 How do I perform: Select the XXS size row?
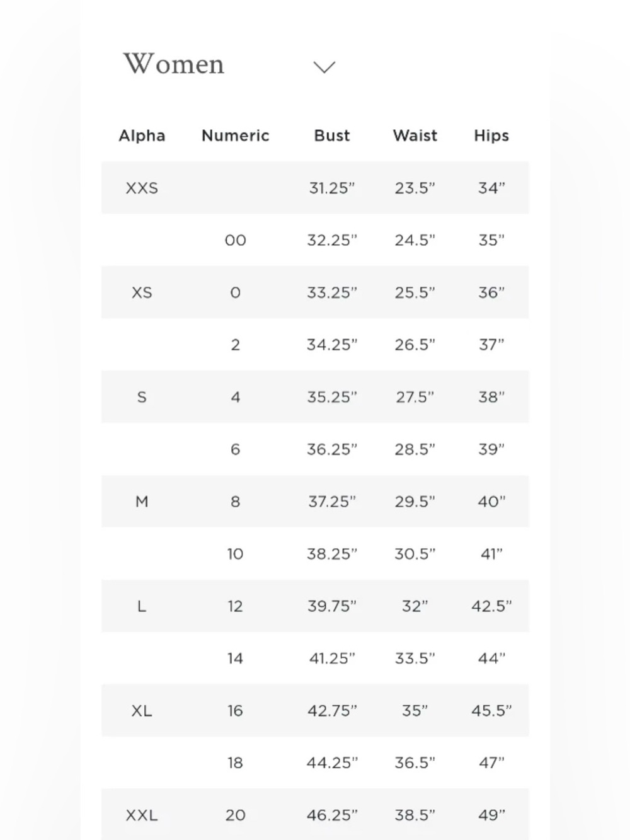pyautogui.click(x=315, y=188)
